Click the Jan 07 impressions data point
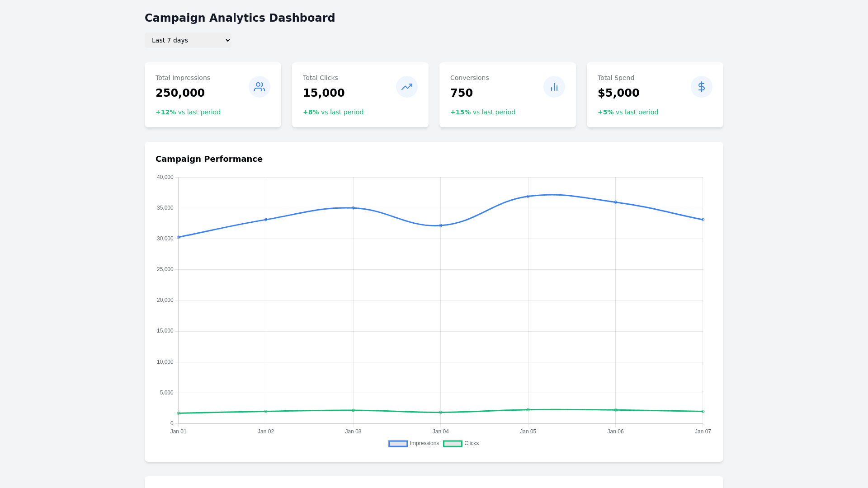The image size is (868, 488). tap(703, 220)
